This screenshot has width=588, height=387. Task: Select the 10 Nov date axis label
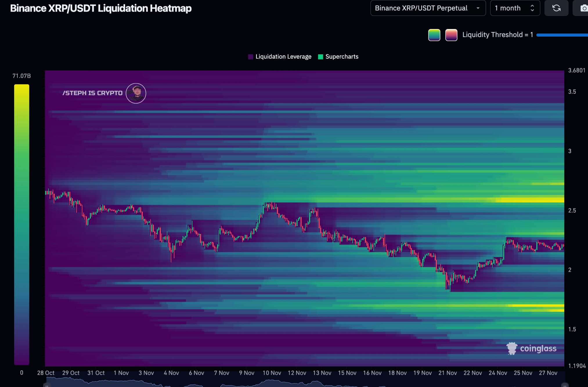(x=272, y=373)
